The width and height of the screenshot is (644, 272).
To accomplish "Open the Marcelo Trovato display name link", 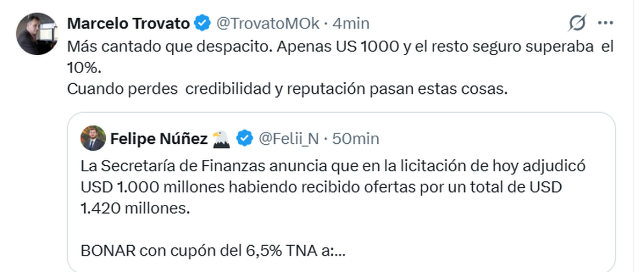I will [129, 24].
